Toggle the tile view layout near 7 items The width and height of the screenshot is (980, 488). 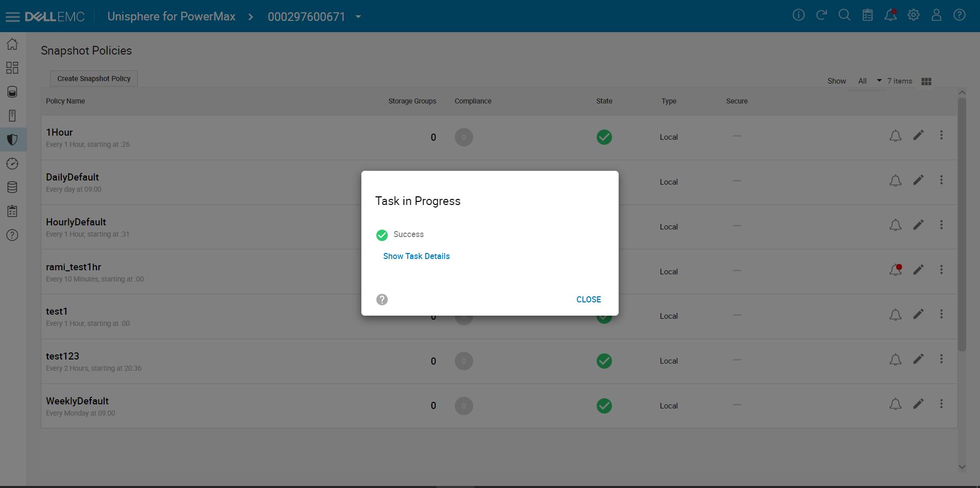tap(926, 81)
